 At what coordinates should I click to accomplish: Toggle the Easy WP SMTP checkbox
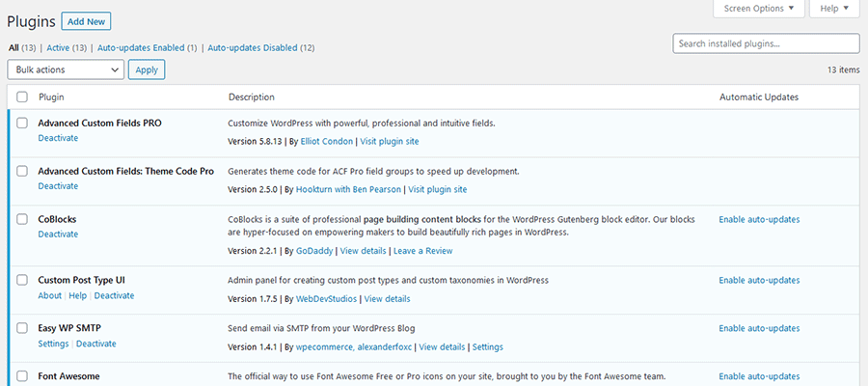point(22,328)
